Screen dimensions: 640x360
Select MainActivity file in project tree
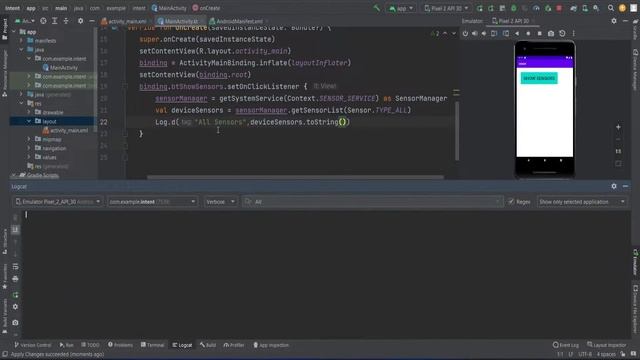click(x=60, y=68)
